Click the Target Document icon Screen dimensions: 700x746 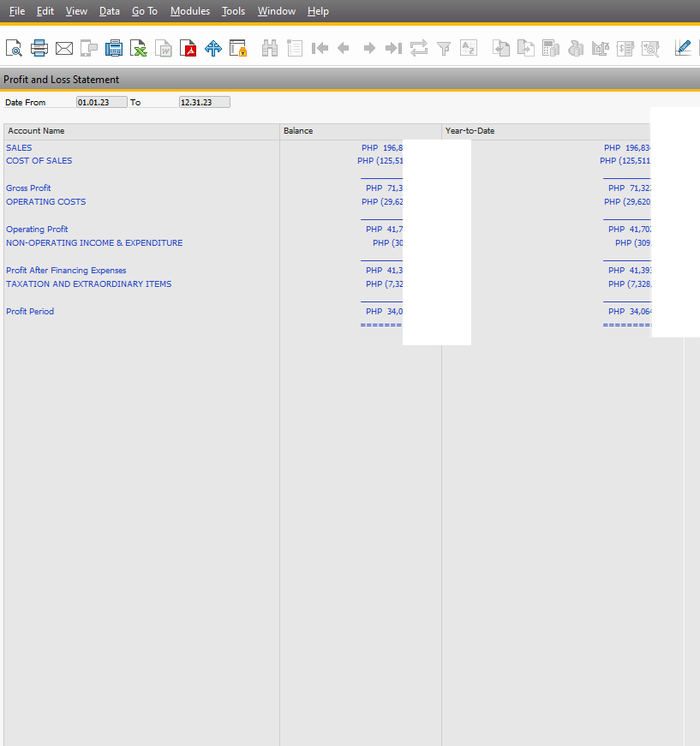pos(526,48)
